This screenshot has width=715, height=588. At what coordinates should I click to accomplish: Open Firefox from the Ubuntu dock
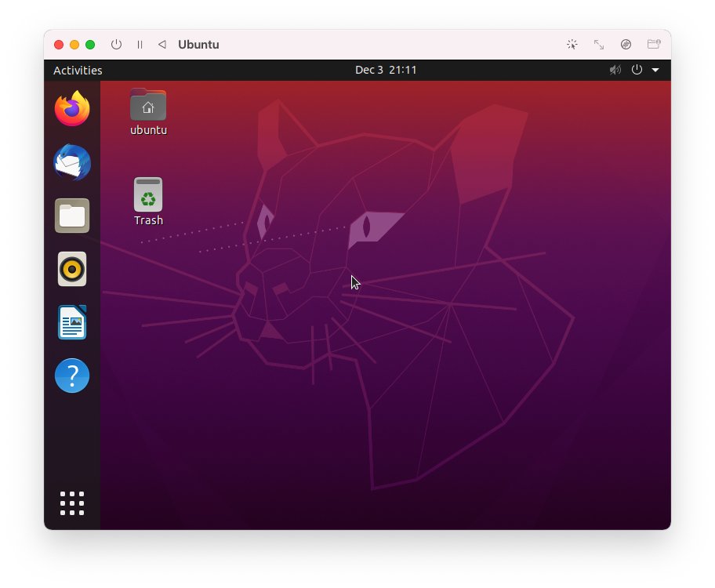[72, 108]
